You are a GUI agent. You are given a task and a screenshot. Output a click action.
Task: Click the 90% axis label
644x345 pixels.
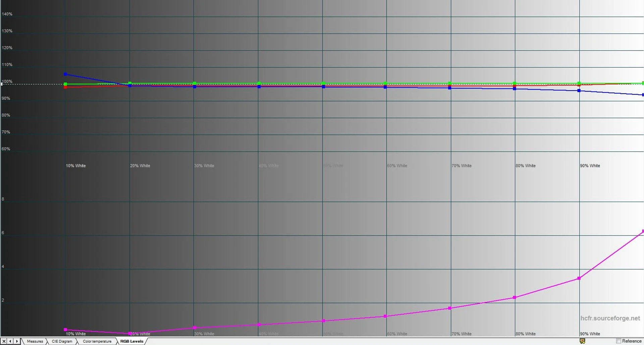[x=6, y=98]
